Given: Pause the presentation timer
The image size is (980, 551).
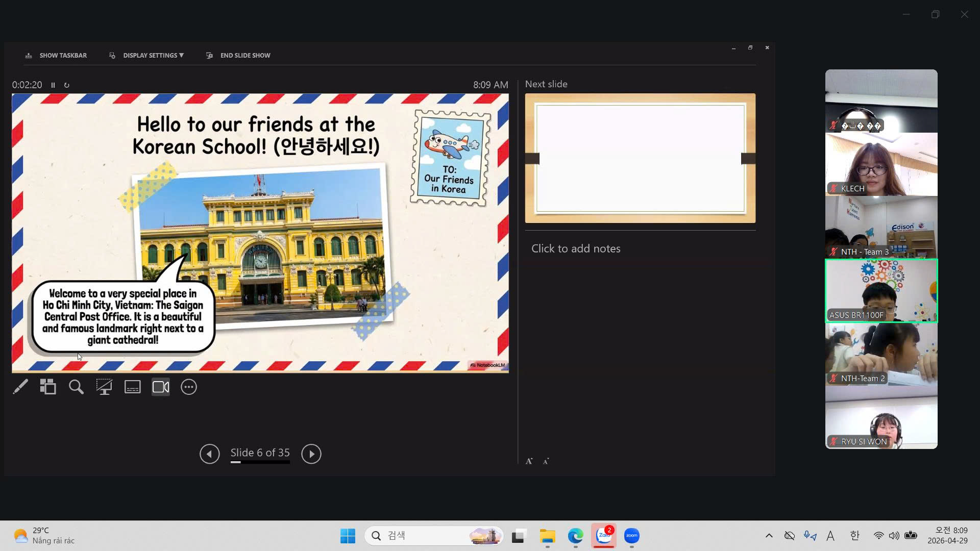Looking at the screenshot, I should click(53, 85).
